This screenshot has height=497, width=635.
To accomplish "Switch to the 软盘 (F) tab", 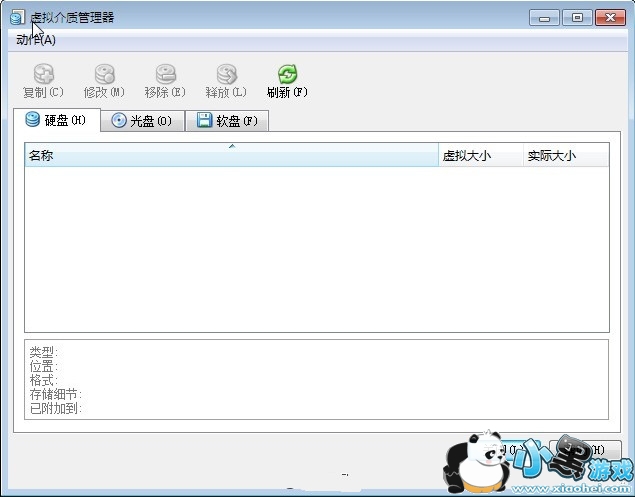I will (x=227, y=121).
